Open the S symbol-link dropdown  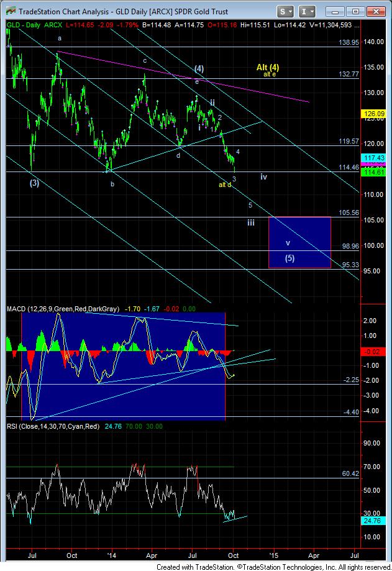coord(285,11)
